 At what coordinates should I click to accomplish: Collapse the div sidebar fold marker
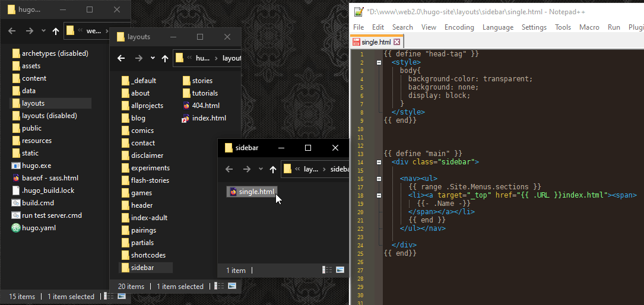point(379,161)
